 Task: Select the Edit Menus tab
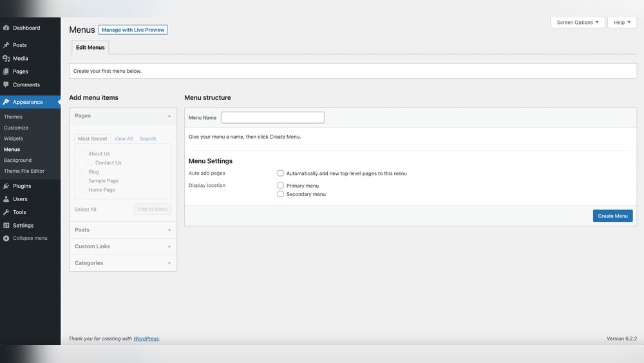[x=90, y=47]
